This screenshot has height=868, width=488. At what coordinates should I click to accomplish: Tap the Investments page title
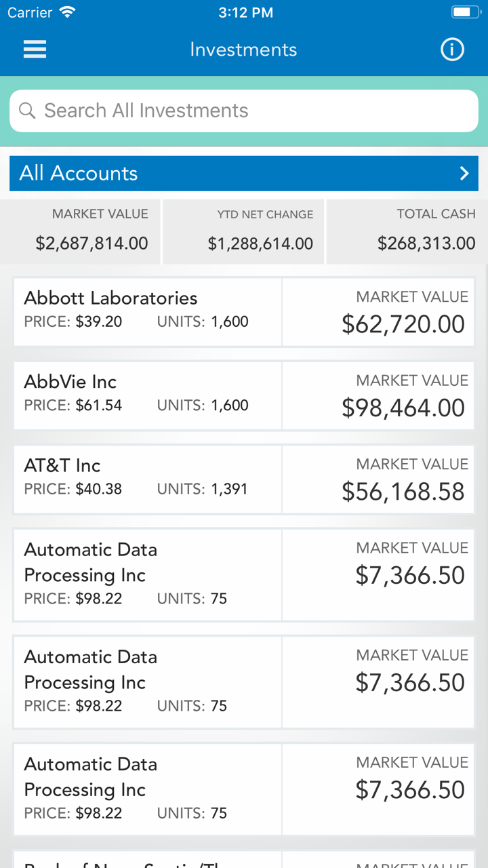point(243,50)
